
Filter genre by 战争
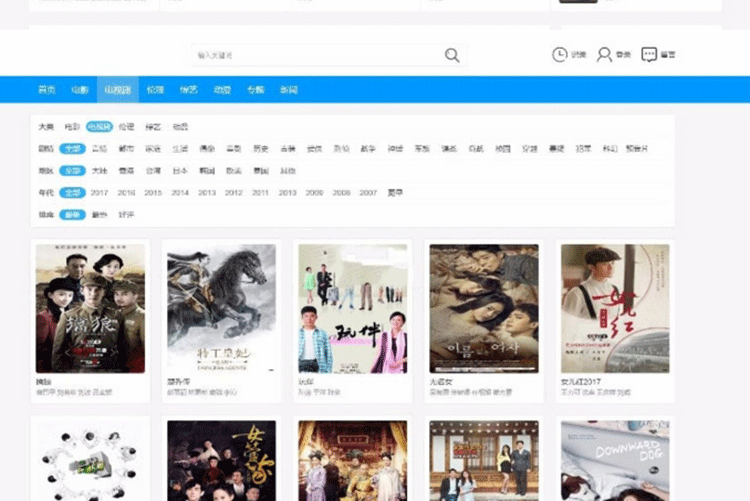pos(368,149)
